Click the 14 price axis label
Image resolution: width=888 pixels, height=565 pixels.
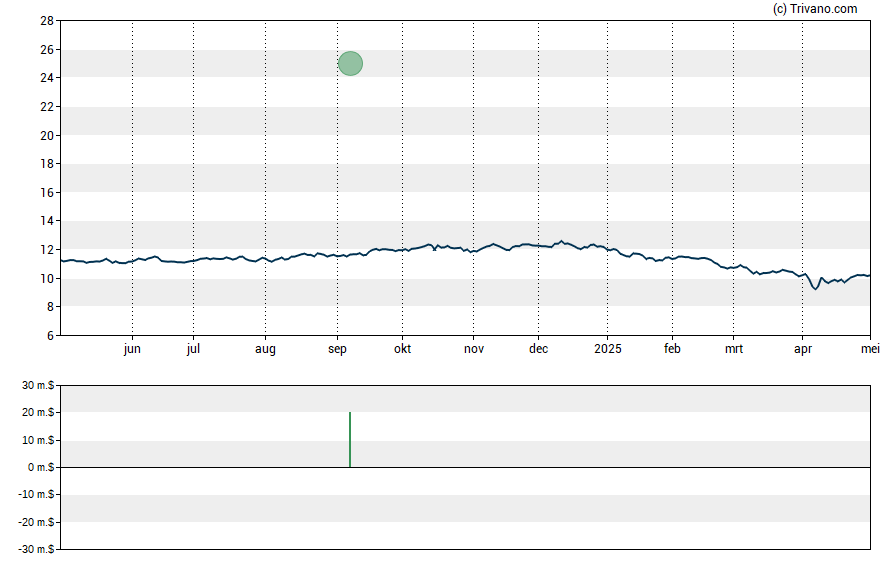47,221
